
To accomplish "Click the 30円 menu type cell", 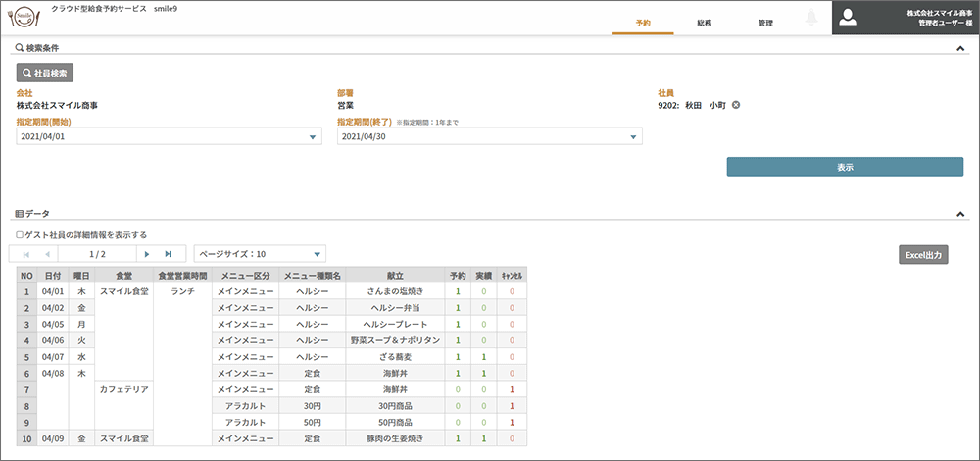I will click(312, 405).
